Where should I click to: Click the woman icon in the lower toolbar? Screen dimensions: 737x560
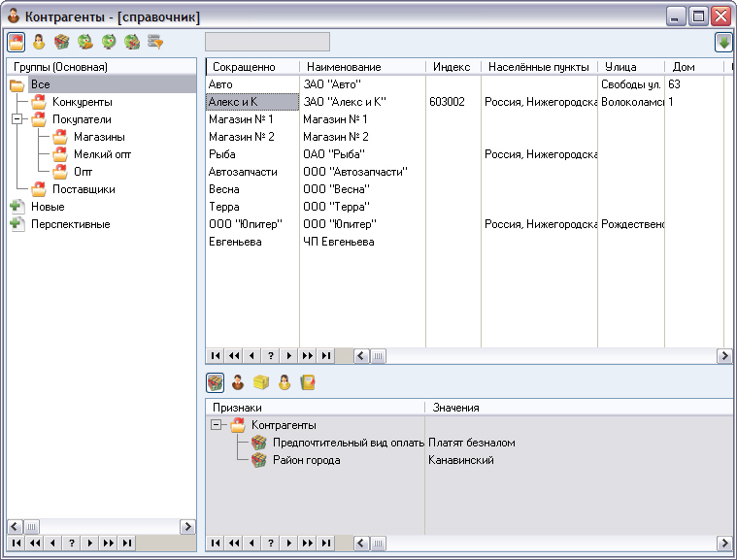285,383
